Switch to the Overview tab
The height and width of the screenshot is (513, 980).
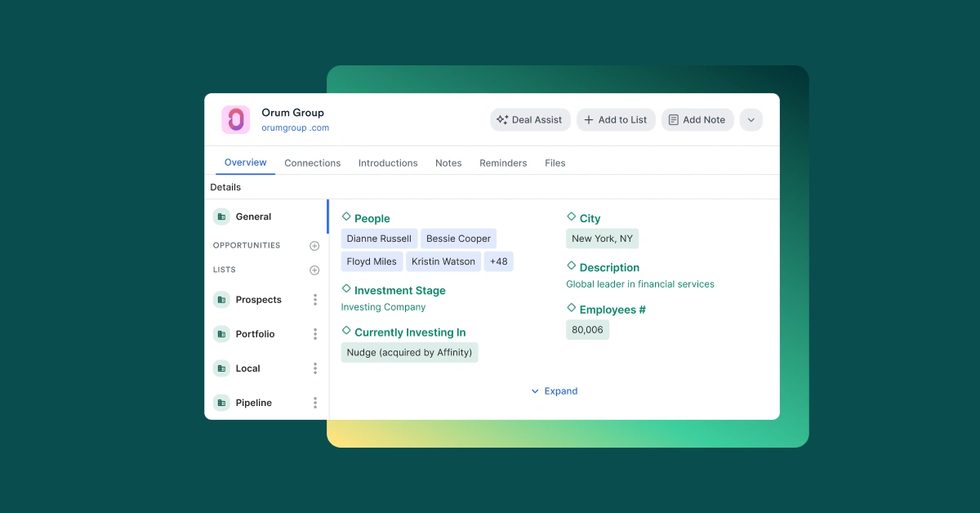click(245, 163)
